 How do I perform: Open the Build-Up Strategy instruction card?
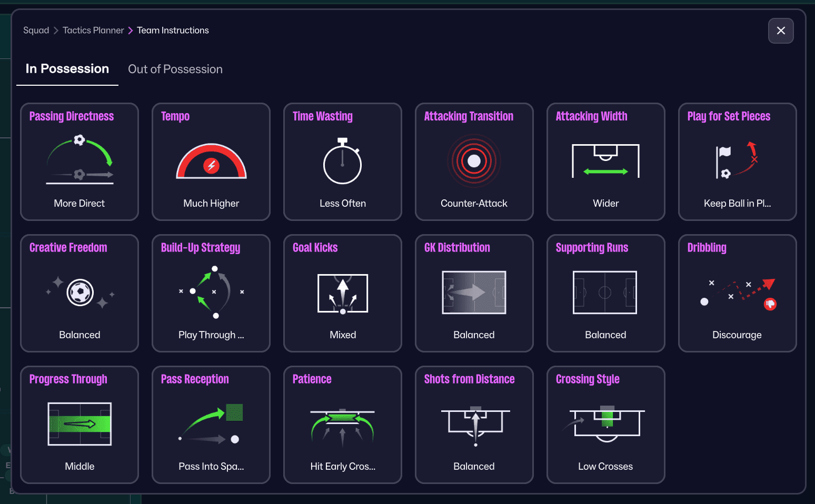click(211, 293)
